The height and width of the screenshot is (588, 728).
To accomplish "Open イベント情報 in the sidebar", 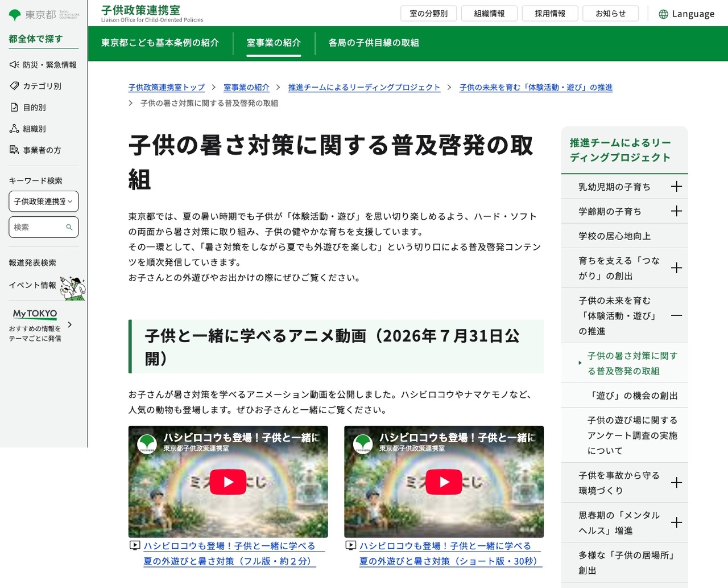I will point(32,285).
